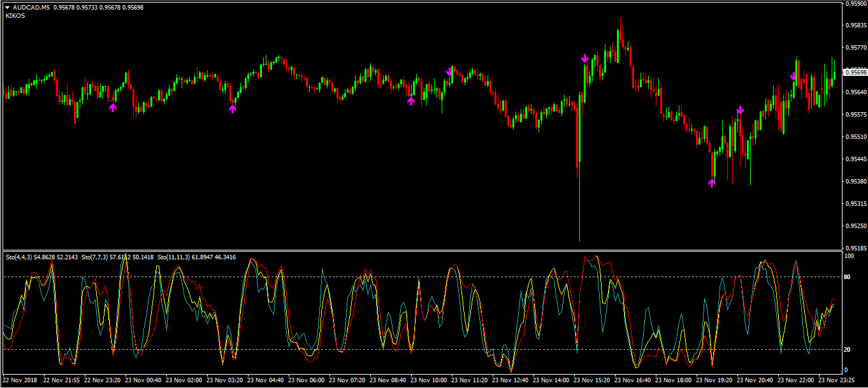Click the first magenta down arrow from left
Screen dimensions: 868x388
tap(449, 71)
